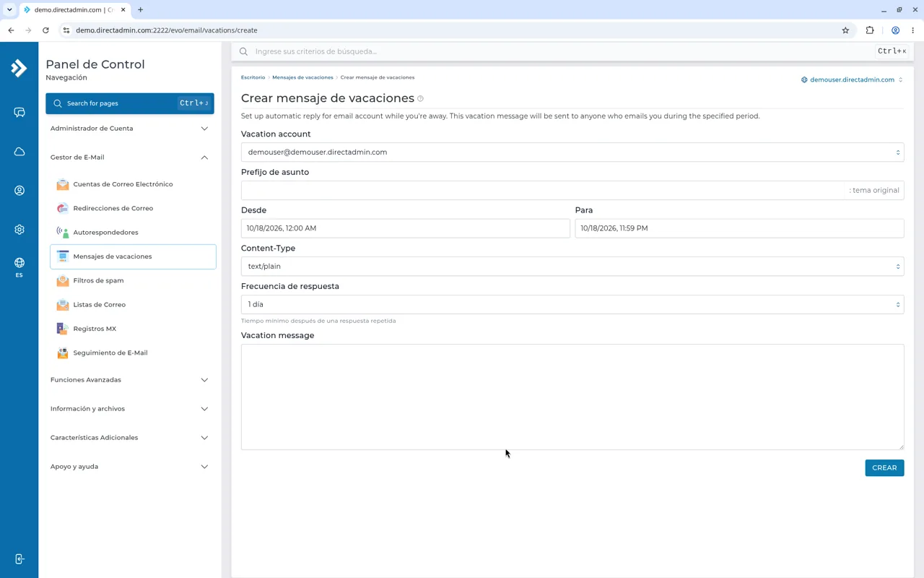Expand Funciones Avanzadas section
This screenshot has height=578, width=924.
(130, 380)
